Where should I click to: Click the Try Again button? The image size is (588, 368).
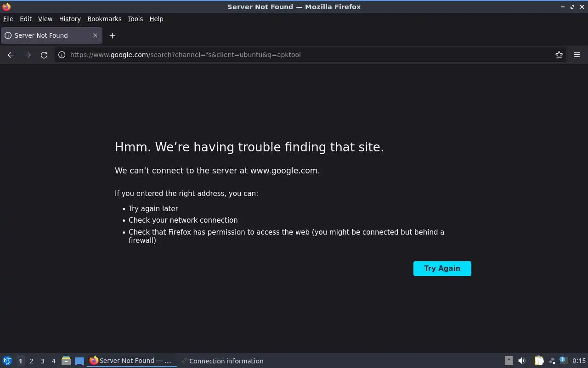(442, 269)
